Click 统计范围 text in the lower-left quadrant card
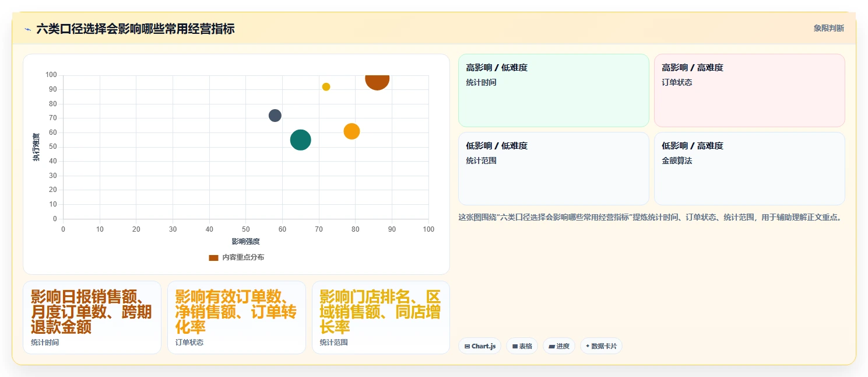Screen dimensions: 868x377 coord(481,160)
